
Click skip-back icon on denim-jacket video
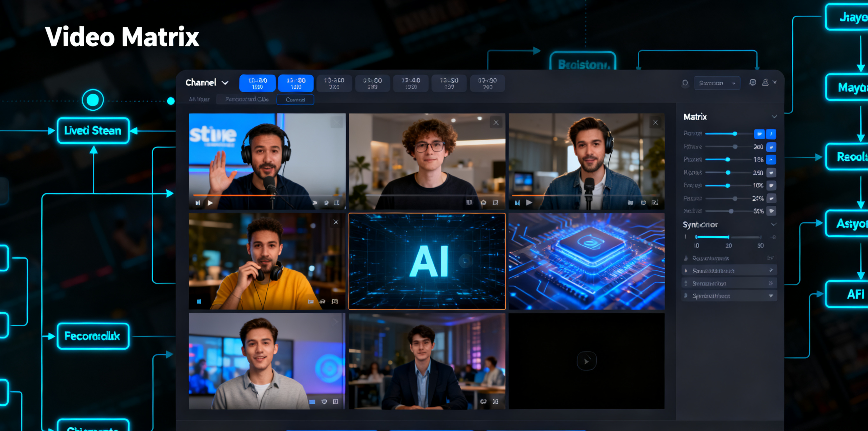[x=517, y=203]
